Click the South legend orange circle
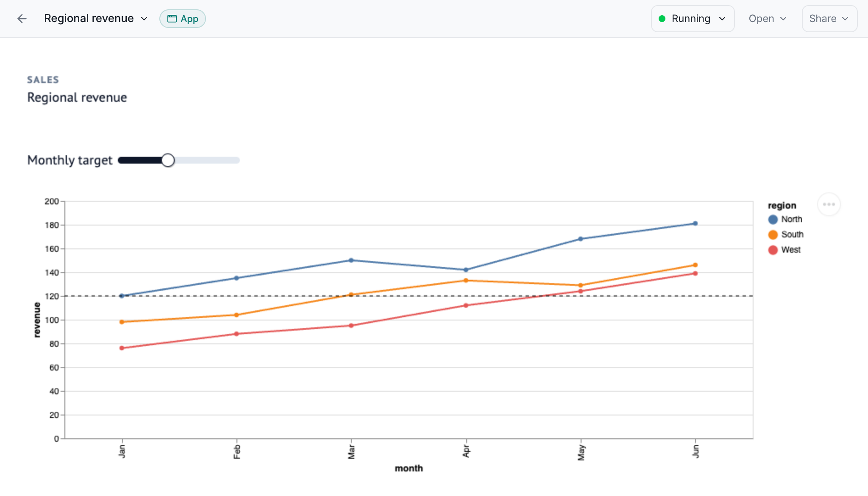Viewport: 868px width, 496px height. [x=773, y=234]
